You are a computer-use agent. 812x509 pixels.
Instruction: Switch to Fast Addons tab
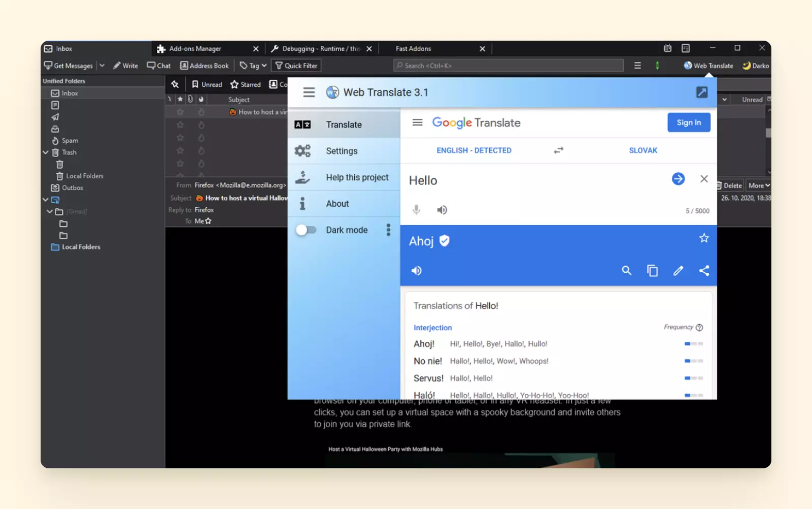tap(435, 49)
